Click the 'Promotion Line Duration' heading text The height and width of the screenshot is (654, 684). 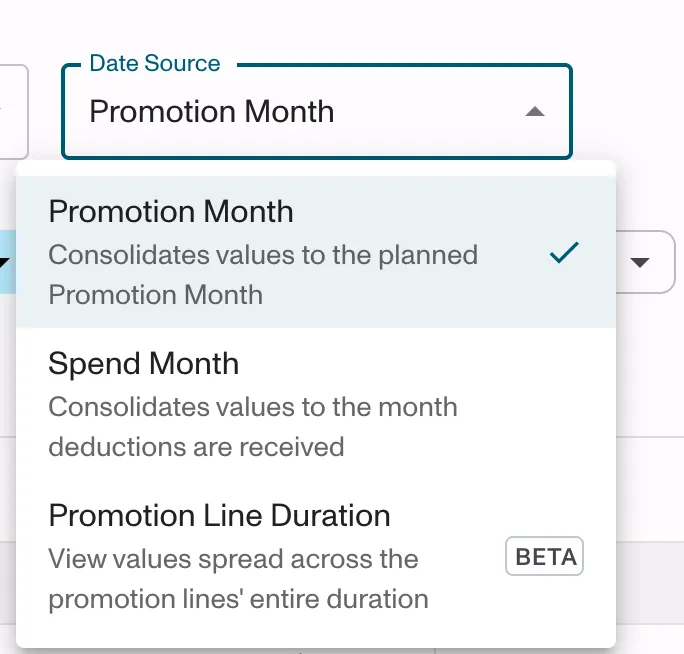click(x=219, y=515)
